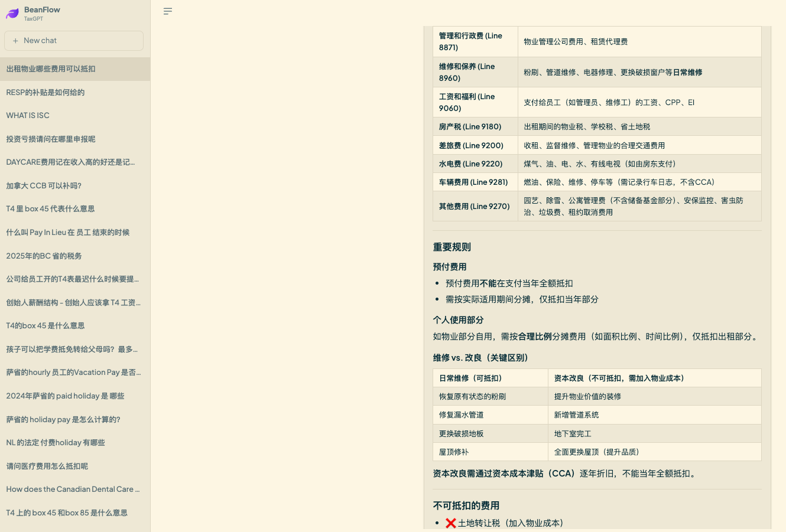Click the BeanFlow feather logo icon
Viewport: 786px width, 532px height.
pos(12,14)
